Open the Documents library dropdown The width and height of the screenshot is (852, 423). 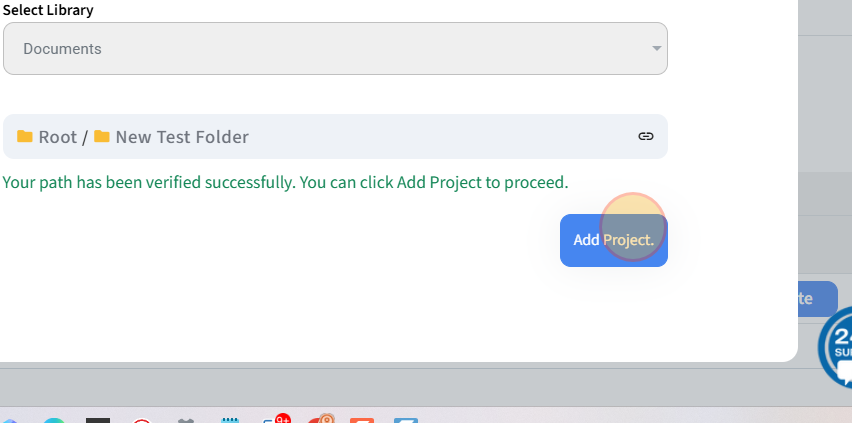[335, 48]
